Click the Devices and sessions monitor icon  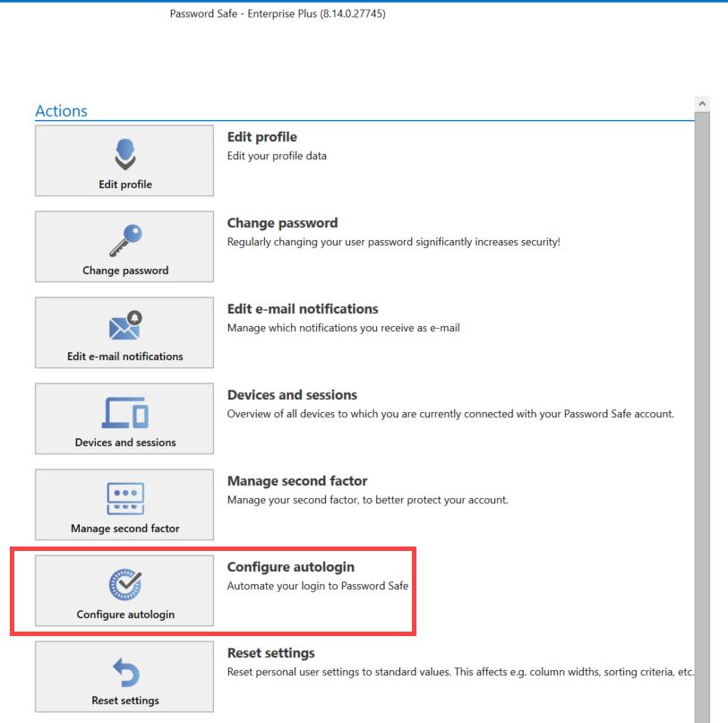125,413
